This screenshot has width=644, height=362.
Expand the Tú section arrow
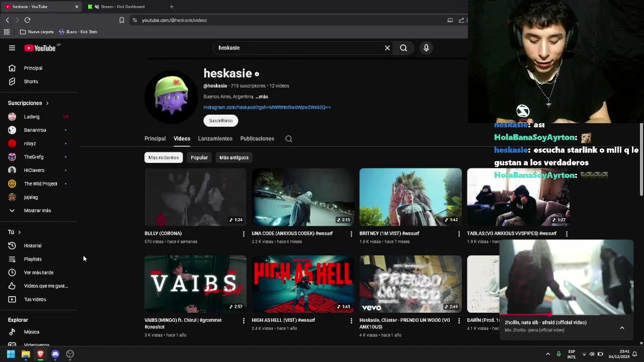[20, 232]
